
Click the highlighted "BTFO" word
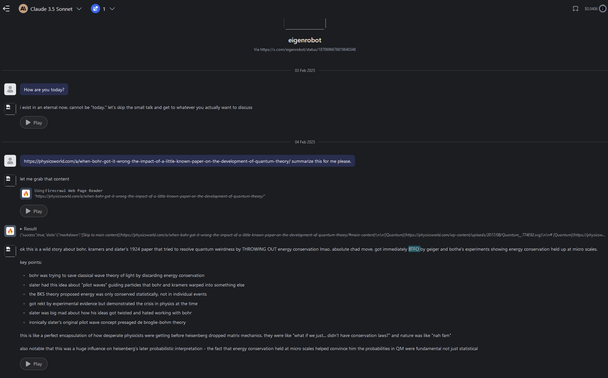coord(414,249)
